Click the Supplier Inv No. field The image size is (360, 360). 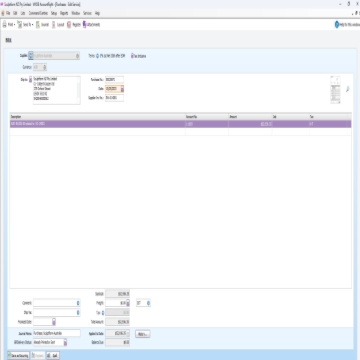coord(114,98)
